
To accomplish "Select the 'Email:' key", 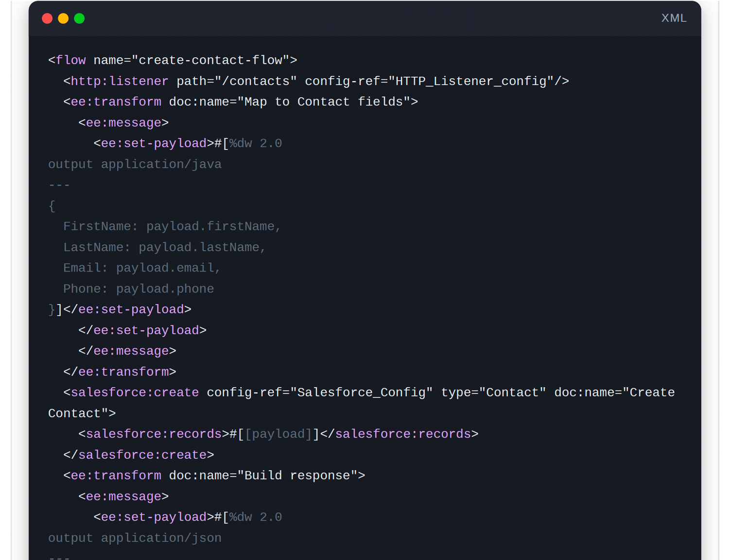I will point(86,268).
